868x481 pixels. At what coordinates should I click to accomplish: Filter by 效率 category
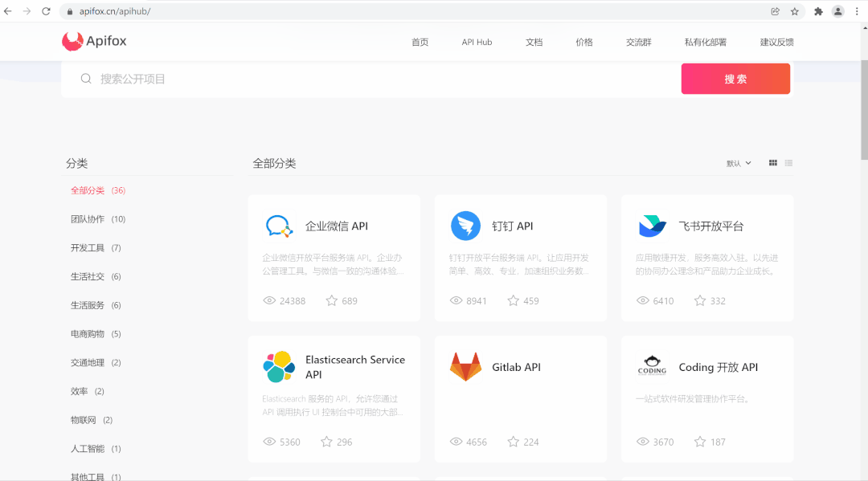tap(88, 391)
